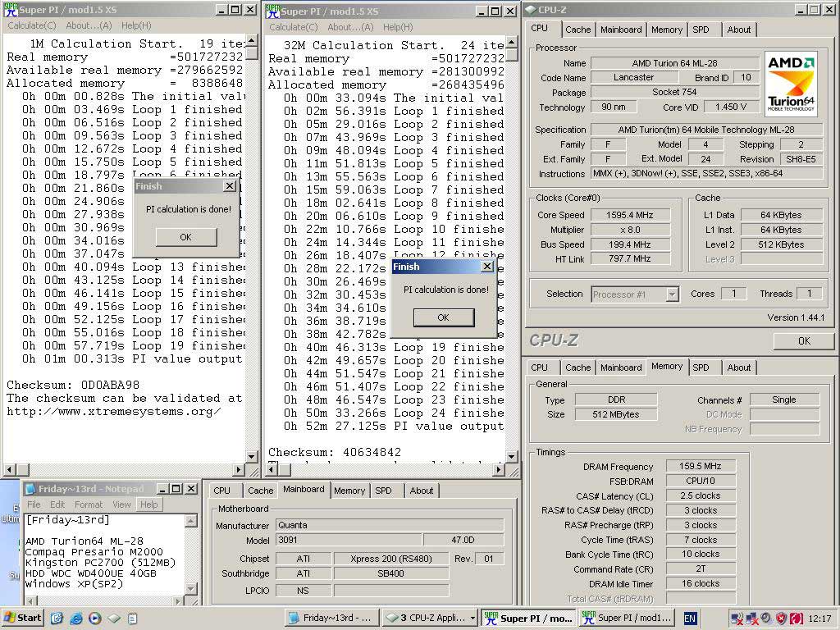The width and height of the screenshot is (840, 630).
Task: Click the red icon next to the clock
Action: coord(796,619)
